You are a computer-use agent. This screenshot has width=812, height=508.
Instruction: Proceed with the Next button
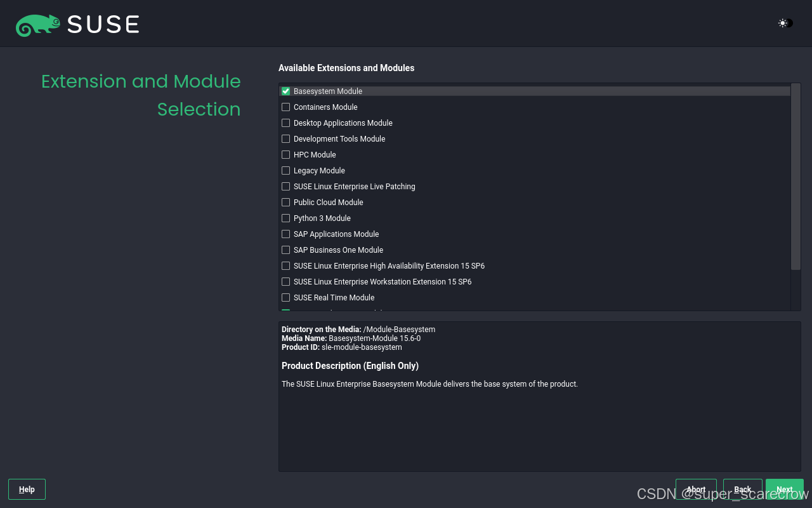click(785, 490)
